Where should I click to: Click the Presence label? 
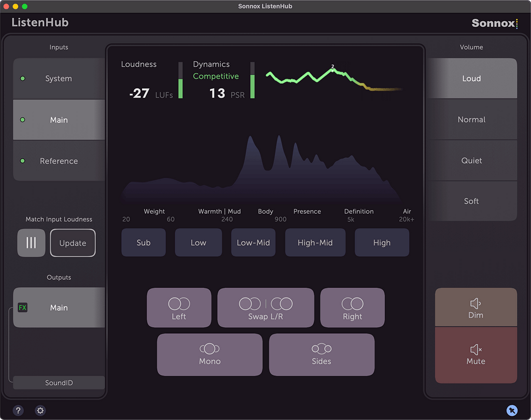pos(307,212)
